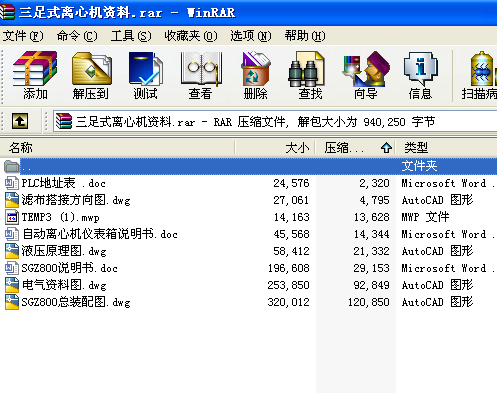
Task: Open the 文件(F) menu
Action: coord(23,36)
